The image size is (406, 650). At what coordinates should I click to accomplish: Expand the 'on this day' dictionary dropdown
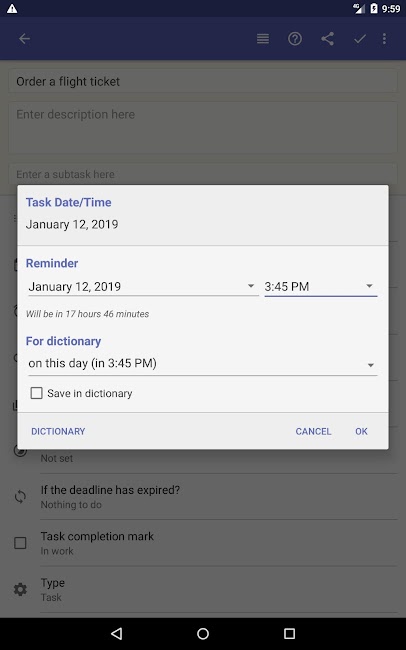pos(203,364)
